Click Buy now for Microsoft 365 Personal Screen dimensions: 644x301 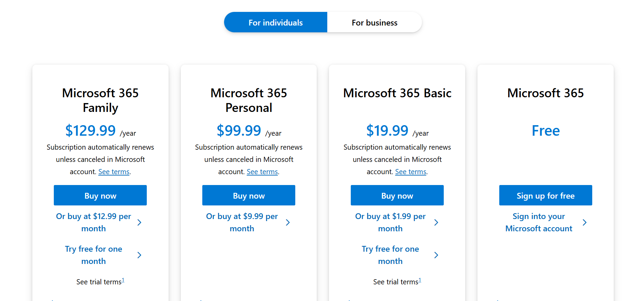(x=249, y=195)
